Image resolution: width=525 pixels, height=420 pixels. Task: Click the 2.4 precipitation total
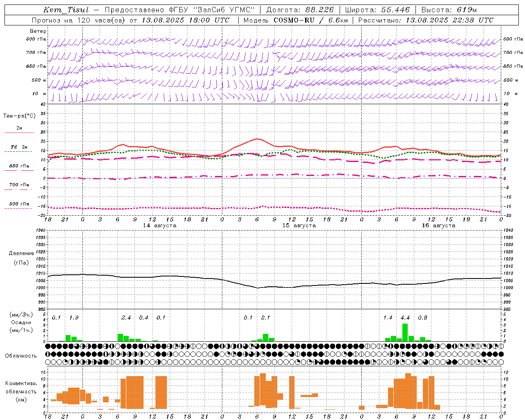126,318
